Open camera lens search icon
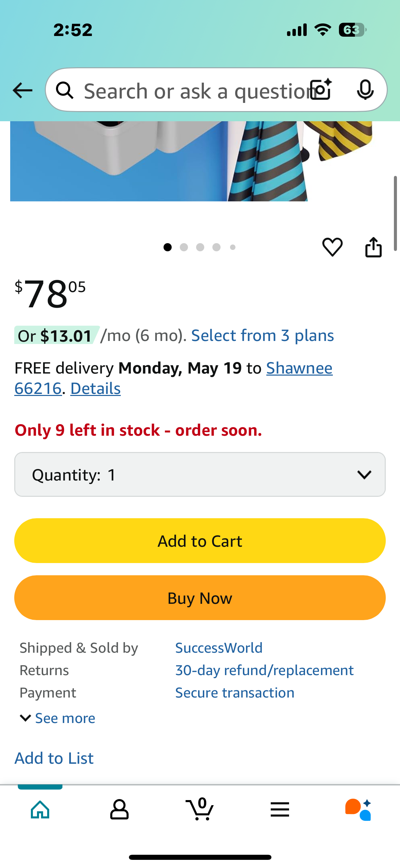The image size is (400, 868). point(321,90)
